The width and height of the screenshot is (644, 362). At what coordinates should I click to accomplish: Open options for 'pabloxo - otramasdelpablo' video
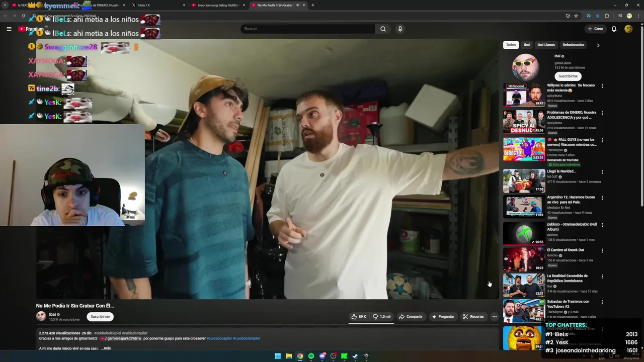(x=602, y=225)
